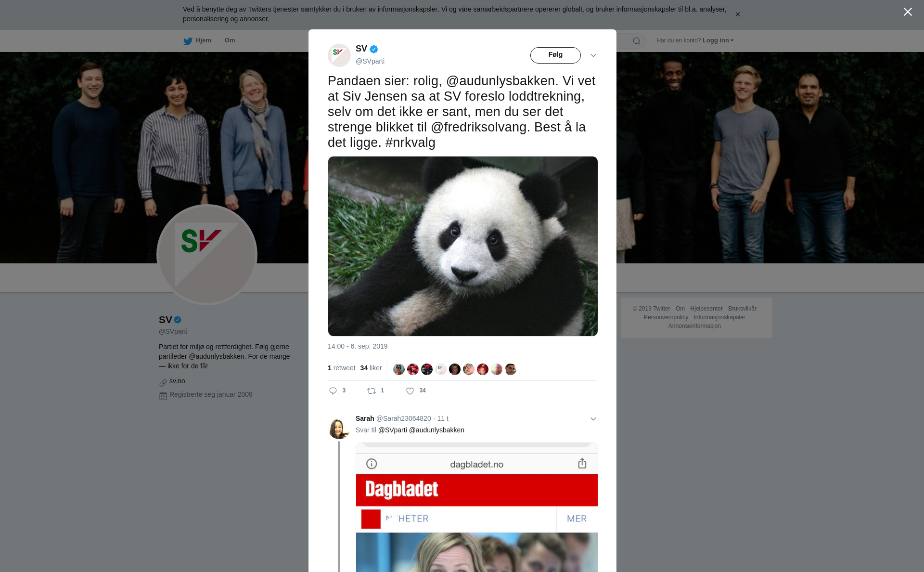Open the footer Om link
The height and width of the screenshot is (572, 924).
pos(680,309)
